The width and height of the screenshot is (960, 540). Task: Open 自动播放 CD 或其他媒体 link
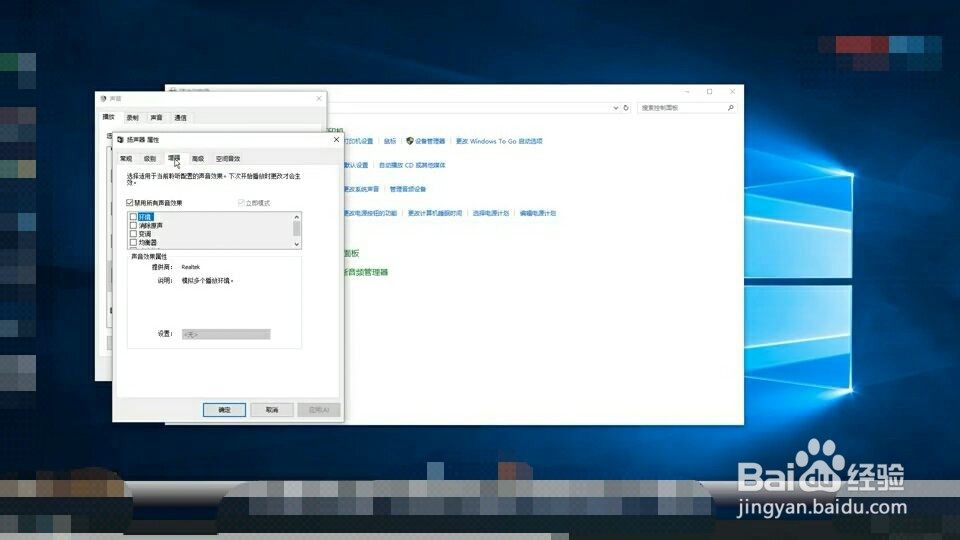412,165
